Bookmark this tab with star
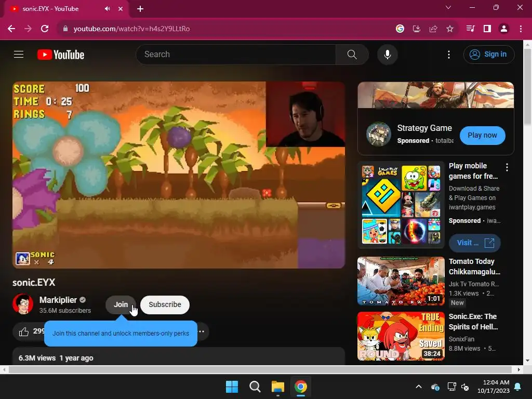 (450, 29)
